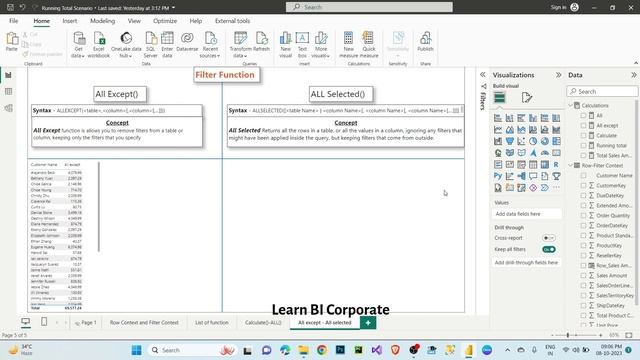Click the Data pane vertical scrollbar
Viewport: 640px width, 360px height.
(x=636, y=202)
